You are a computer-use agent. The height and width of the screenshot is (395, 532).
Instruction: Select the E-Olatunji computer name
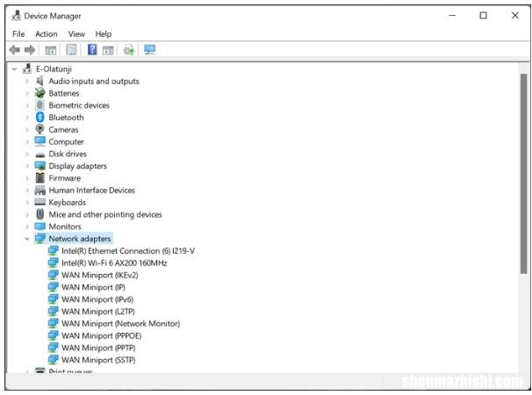coord(54,68)
